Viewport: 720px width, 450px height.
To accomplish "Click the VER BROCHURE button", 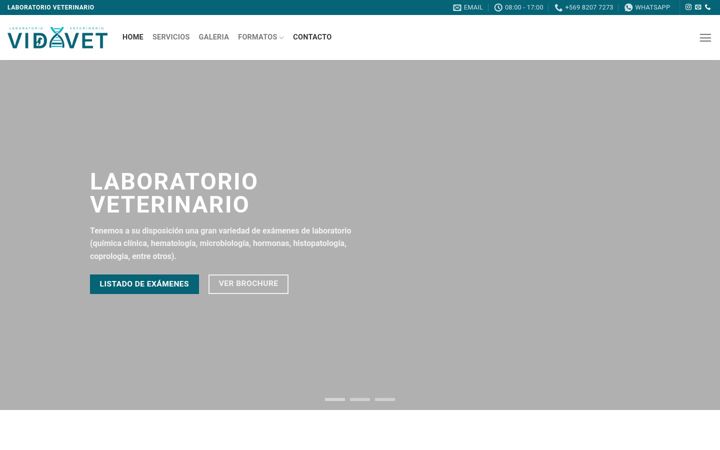I will pos(248,284).
